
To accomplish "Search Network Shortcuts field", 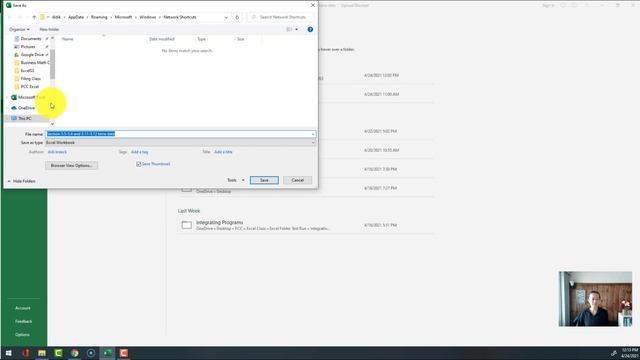I will 281,17.
